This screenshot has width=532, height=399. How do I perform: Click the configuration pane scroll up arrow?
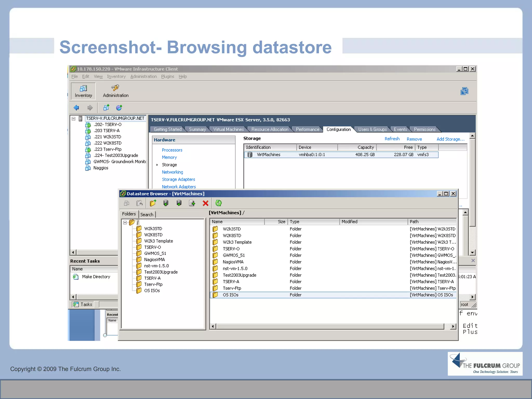click(x=473, y=136)
